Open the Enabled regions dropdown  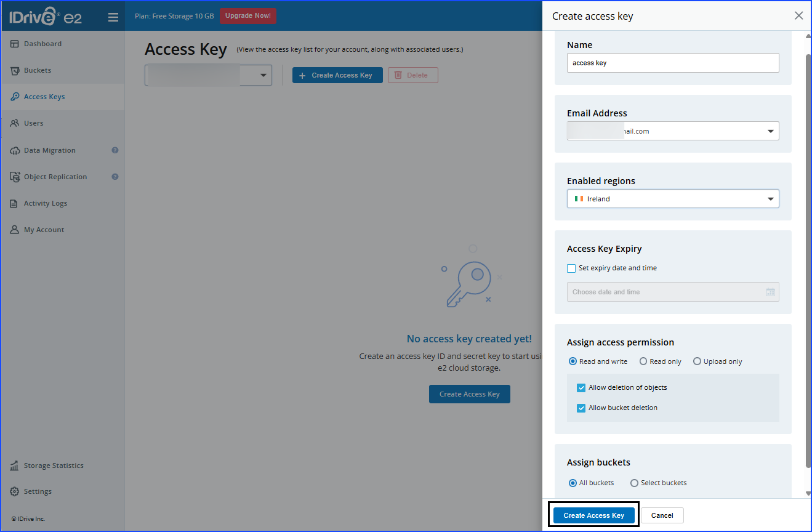click(x=770, y=198)
